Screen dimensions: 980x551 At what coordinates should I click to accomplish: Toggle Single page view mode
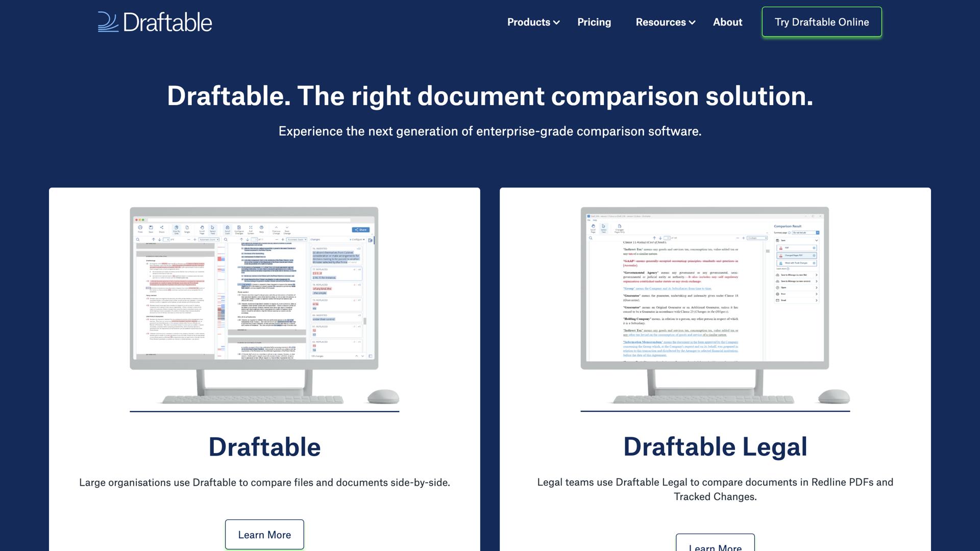coord(187,229)
